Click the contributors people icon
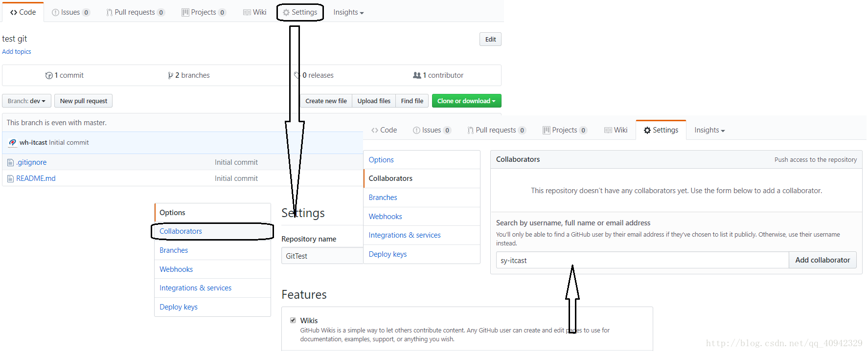Viewport: 868px width, 353px height. click(417, 75)
